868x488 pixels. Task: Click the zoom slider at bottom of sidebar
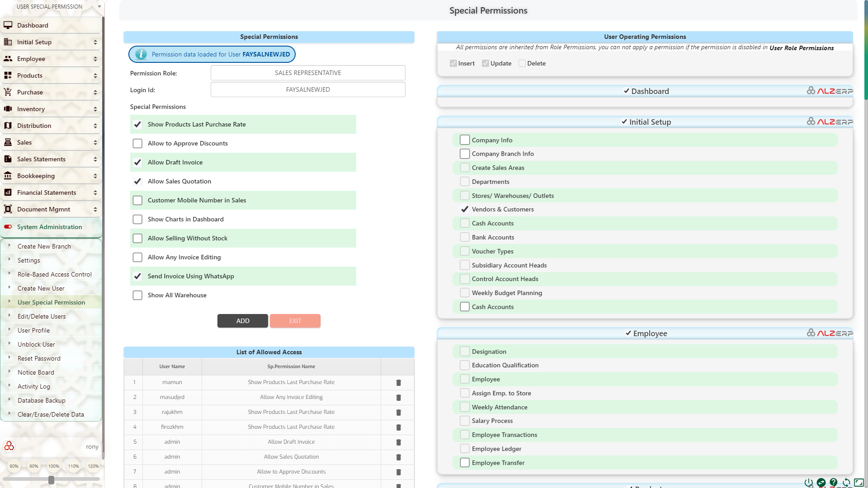(x=52, y=479)
